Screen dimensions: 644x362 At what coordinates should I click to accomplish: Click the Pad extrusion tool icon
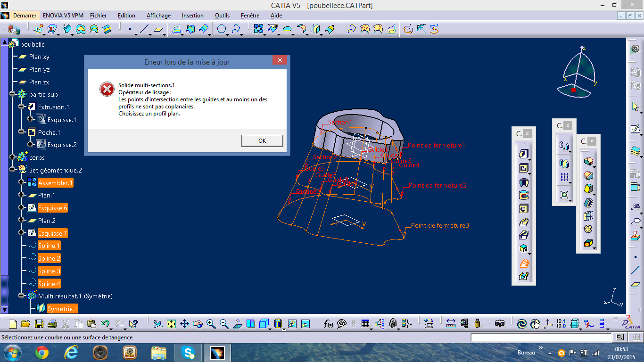coord(523,154)
